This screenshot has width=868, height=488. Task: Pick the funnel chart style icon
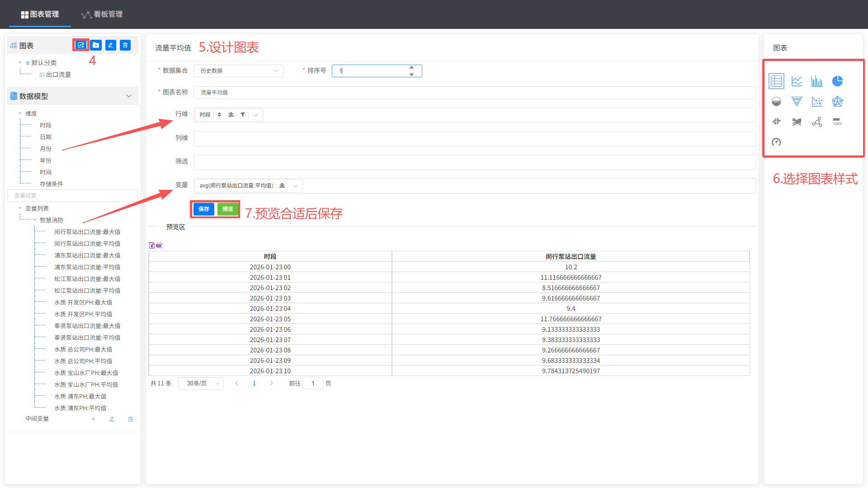(x=797, y=102)
